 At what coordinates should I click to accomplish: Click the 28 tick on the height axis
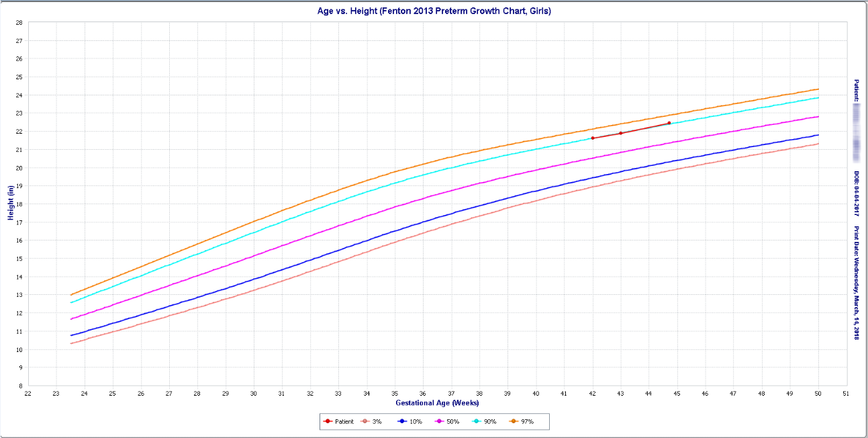19,22
